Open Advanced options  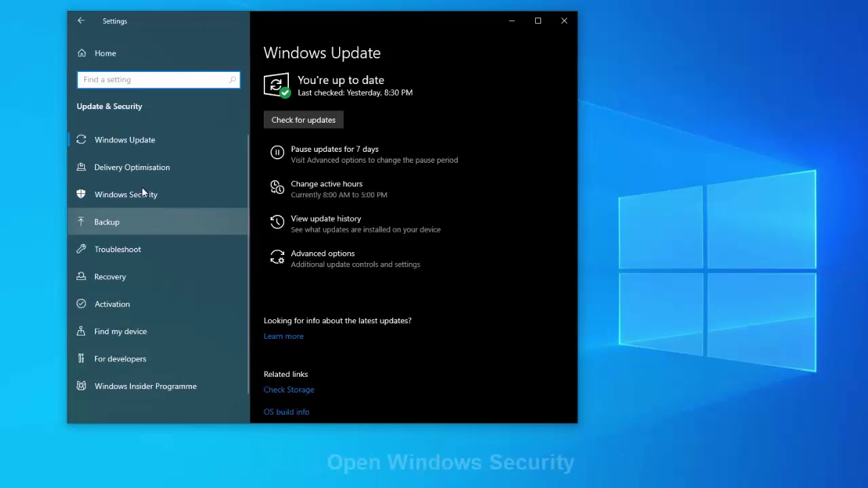pos(323,253)
